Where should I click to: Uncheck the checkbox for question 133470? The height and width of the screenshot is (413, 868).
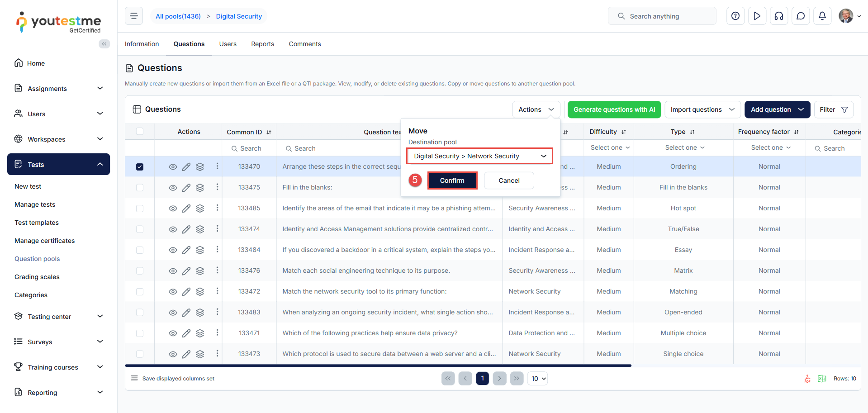pyautogui.click(x=140, y=167)
